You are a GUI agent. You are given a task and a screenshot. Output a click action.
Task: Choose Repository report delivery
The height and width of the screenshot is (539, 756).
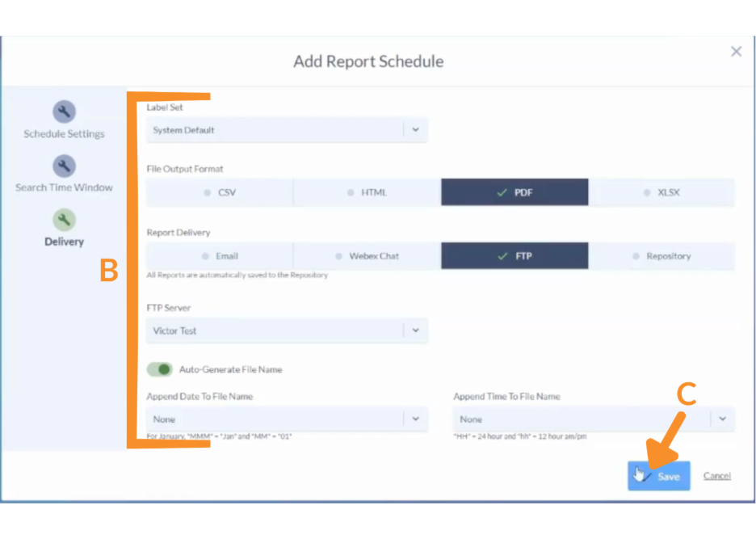click(x=661, y=255)
